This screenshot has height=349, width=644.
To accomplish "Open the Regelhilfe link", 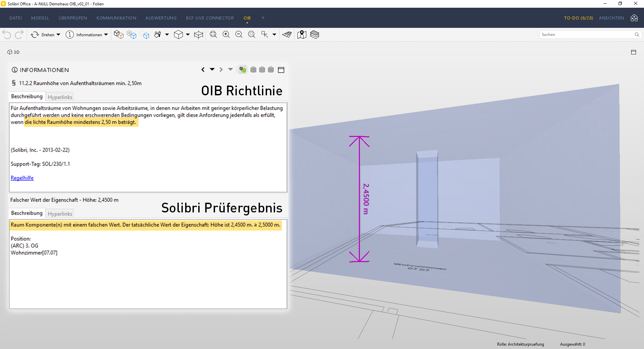I will 22,178.
